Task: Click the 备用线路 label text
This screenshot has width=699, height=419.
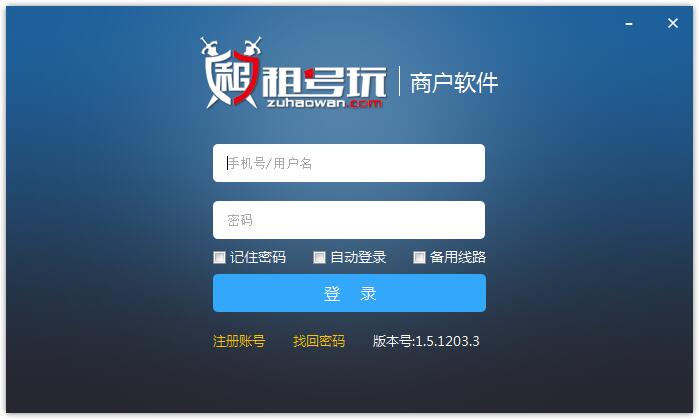Action: (x=458, y=257)
